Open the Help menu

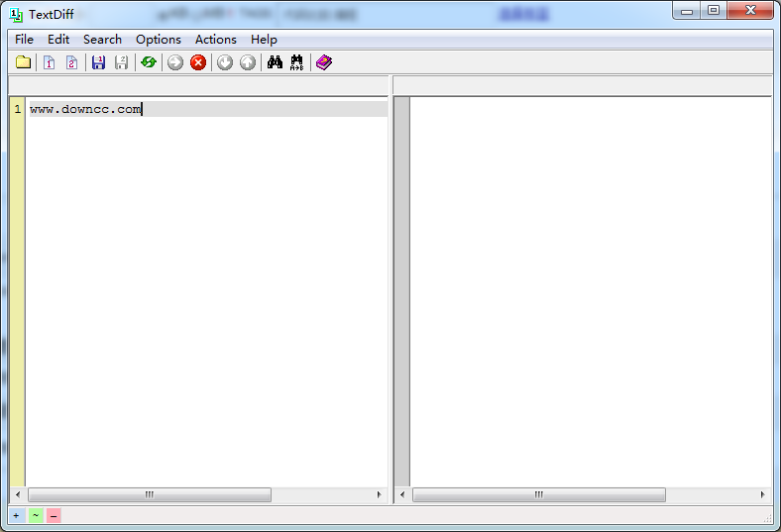point(264,40)
